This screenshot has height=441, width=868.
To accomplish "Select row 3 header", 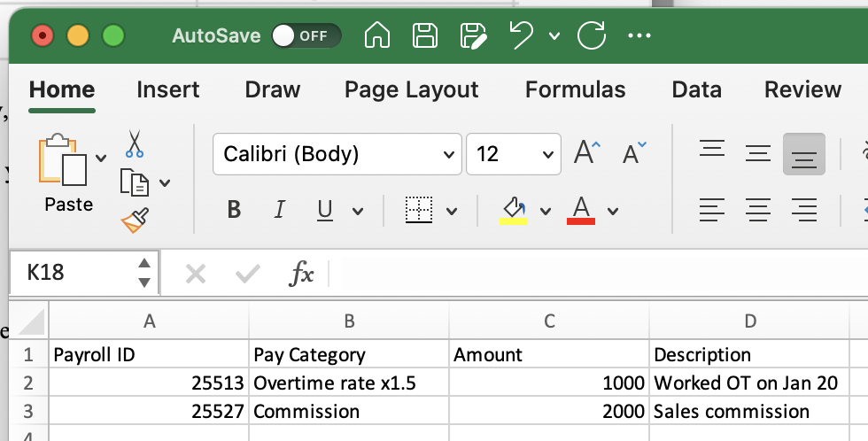I will coord(28,411).
